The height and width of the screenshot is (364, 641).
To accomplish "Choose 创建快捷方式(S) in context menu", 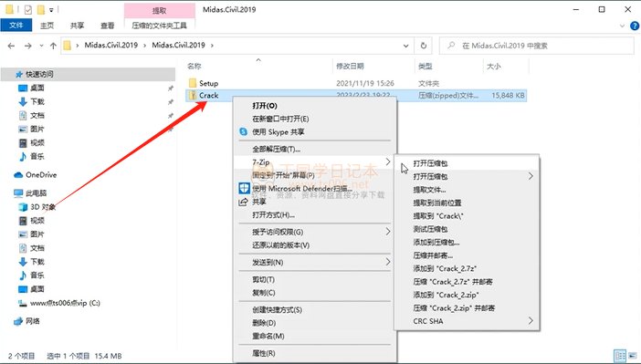I will 278,309.
